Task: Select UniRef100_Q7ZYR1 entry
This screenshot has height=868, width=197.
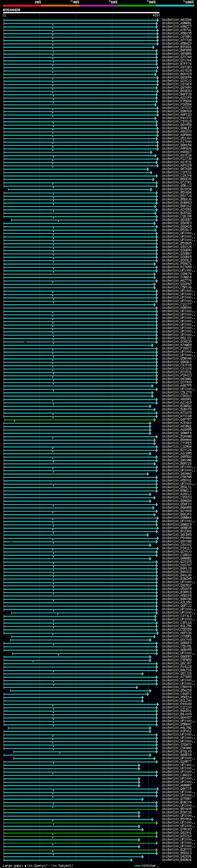Action: pyautogui.click(x=177, y=183)
